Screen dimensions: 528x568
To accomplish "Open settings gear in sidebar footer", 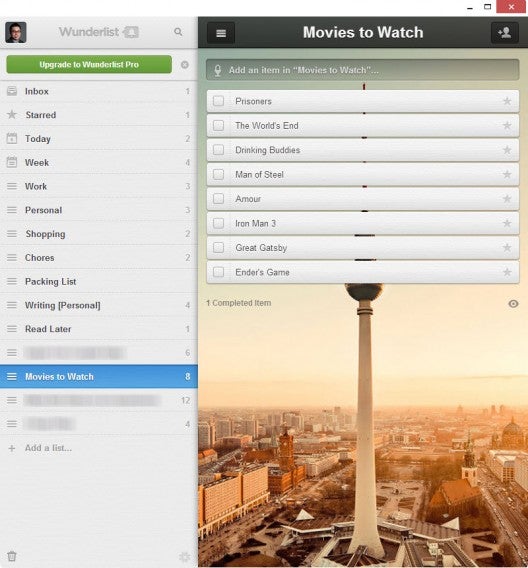I will point(185,556).
